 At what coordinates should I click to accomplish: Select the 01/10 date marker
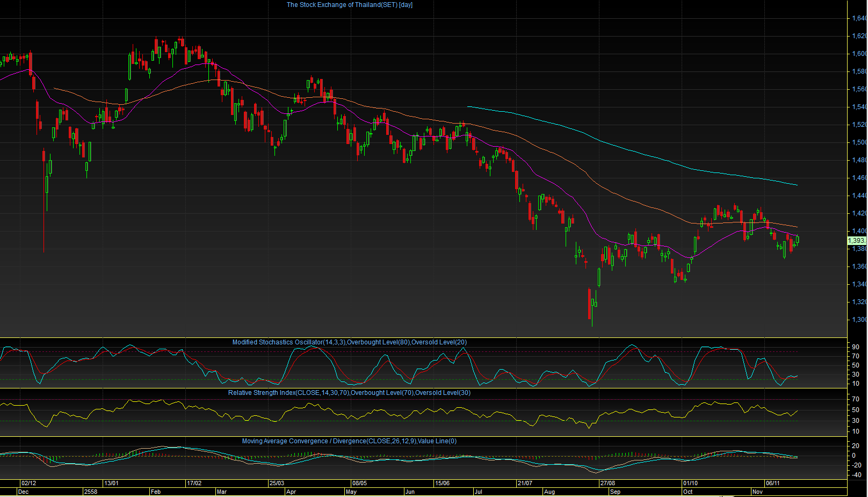coord(690,483)
